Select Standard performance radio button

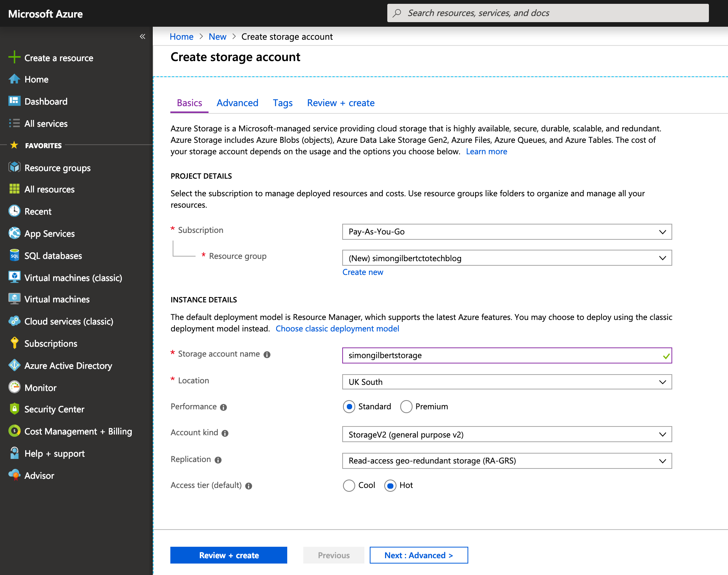[349, 407]
